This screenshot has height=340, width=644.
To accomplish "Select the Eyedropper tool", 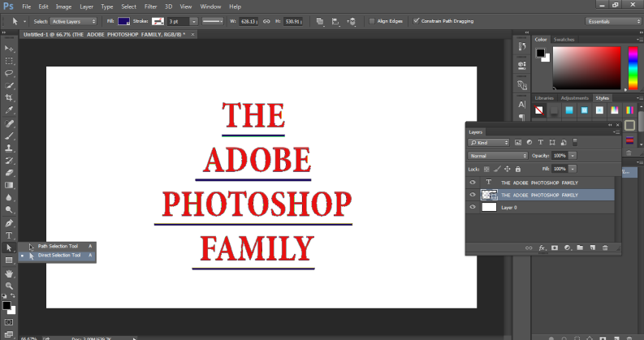I will (x=9, y=110).
